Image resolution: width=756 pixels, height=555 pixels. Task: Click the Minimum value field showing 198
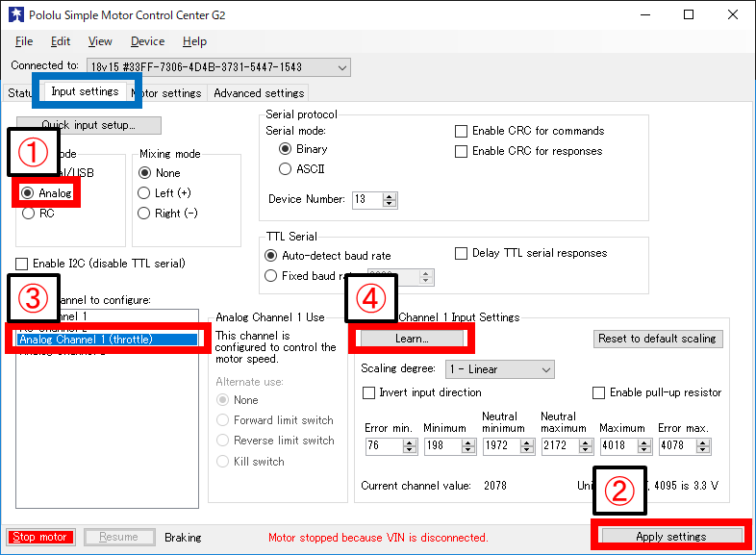443,446
